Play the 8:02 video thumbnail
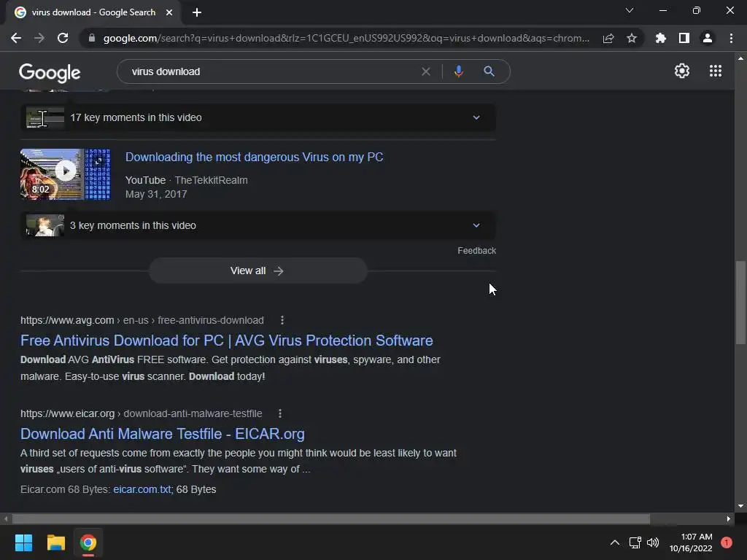 tap(65, 174)
